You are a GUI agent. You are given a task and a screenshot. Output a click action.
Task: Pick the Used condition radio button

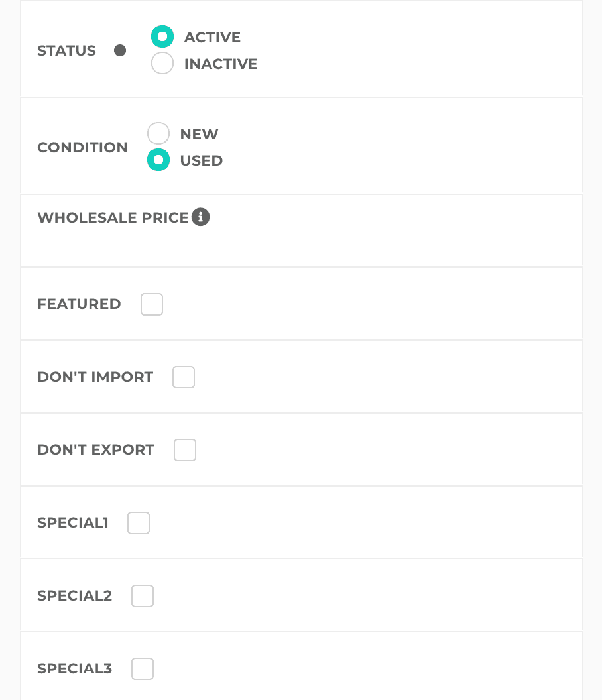click(x=158, y=160)
